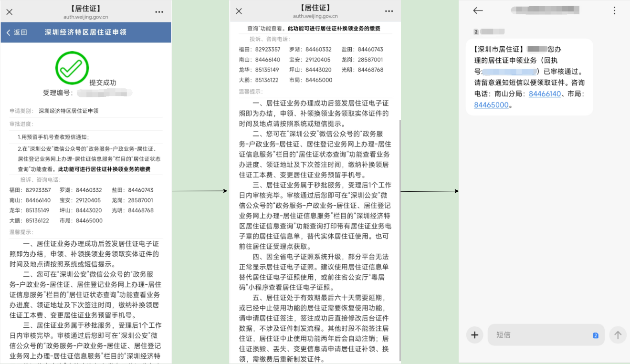Tap 罗湖: 84460332 in the middle screen
The image size is (630, 364).
[310, 50]
